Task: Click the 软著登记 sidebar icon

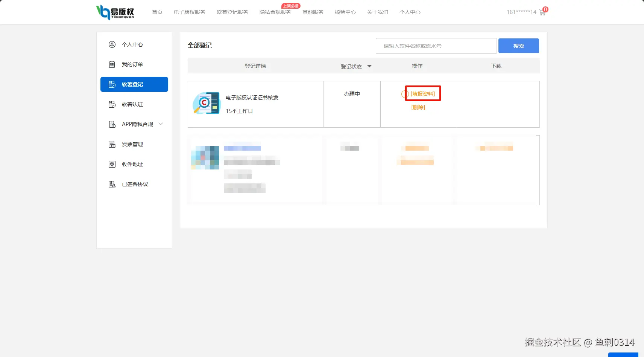Action: [112, 84]
